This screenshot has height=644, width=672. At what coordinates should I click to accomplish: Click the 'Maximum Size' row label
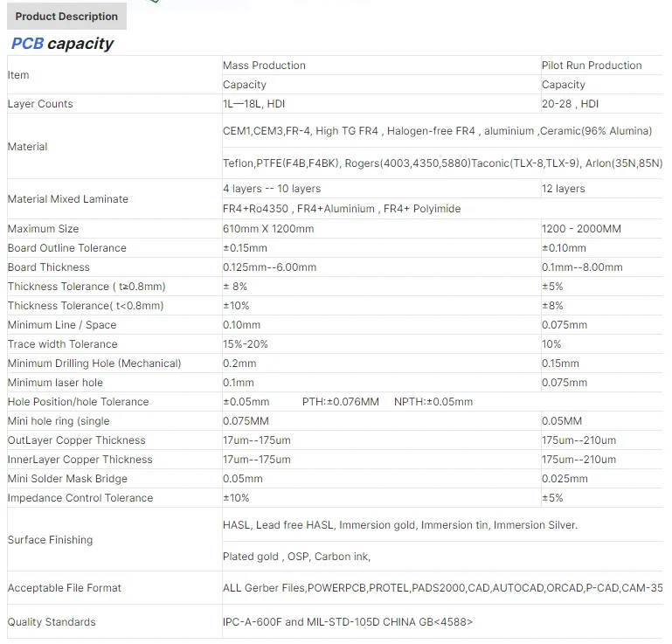[x=44, y=228]
